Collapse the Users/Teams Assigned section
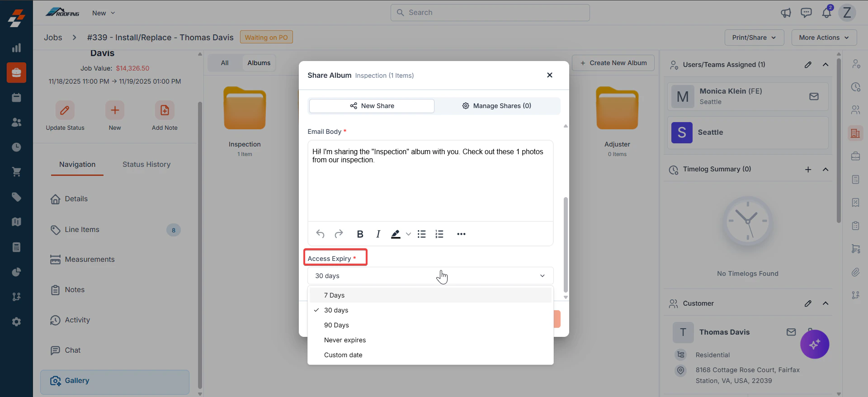 826,65
